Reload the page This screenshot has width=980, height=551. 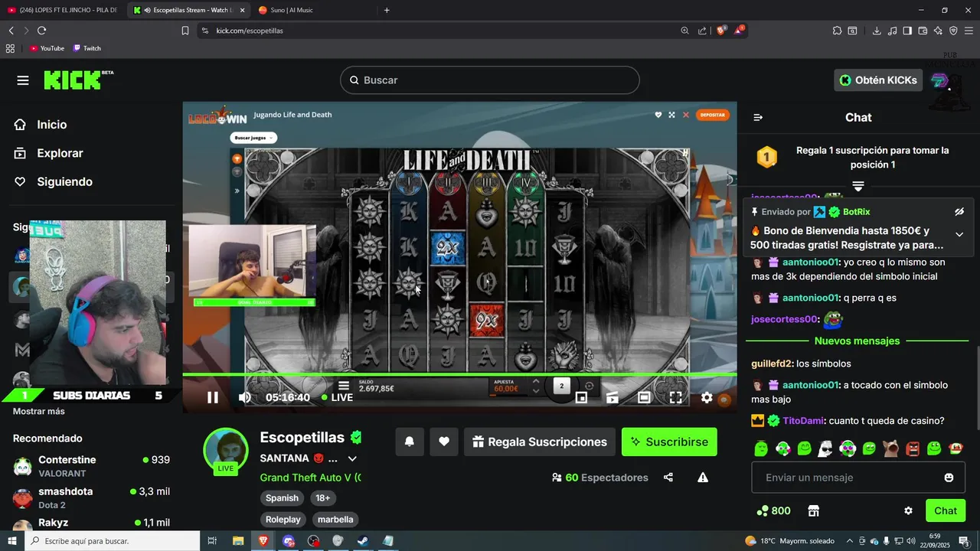point(42,31)
